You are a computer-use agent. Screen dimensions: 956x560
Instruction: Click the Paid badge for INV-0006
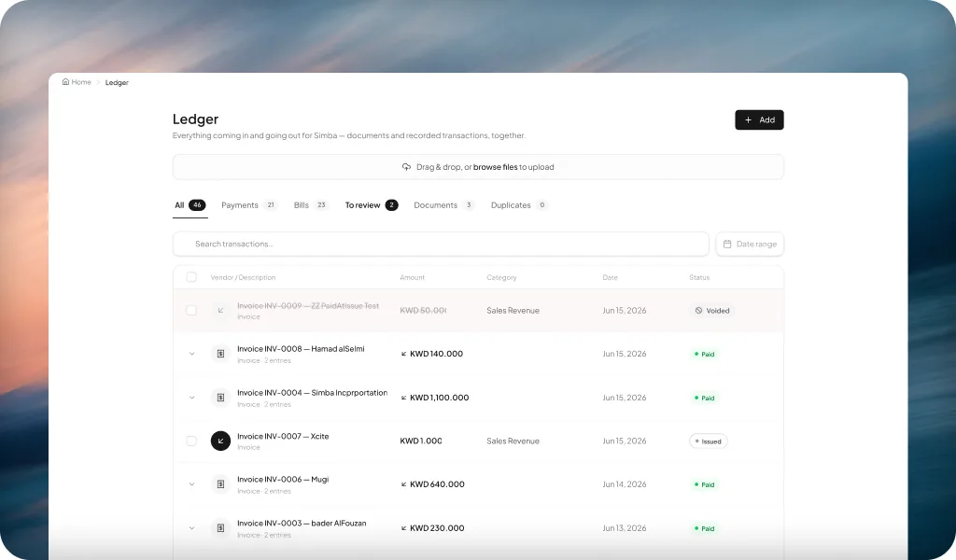coord(704,485)
